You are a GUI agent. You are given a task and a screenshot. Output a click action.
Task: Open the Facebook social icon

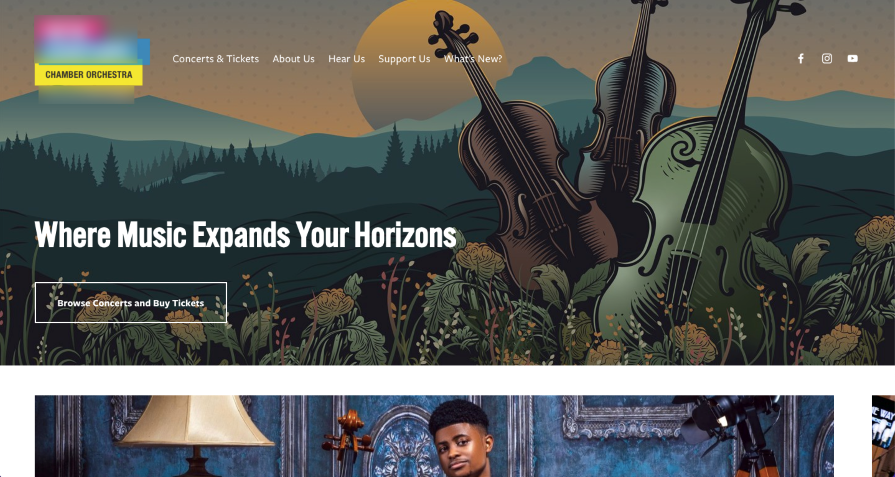click(x=801, y=59)
